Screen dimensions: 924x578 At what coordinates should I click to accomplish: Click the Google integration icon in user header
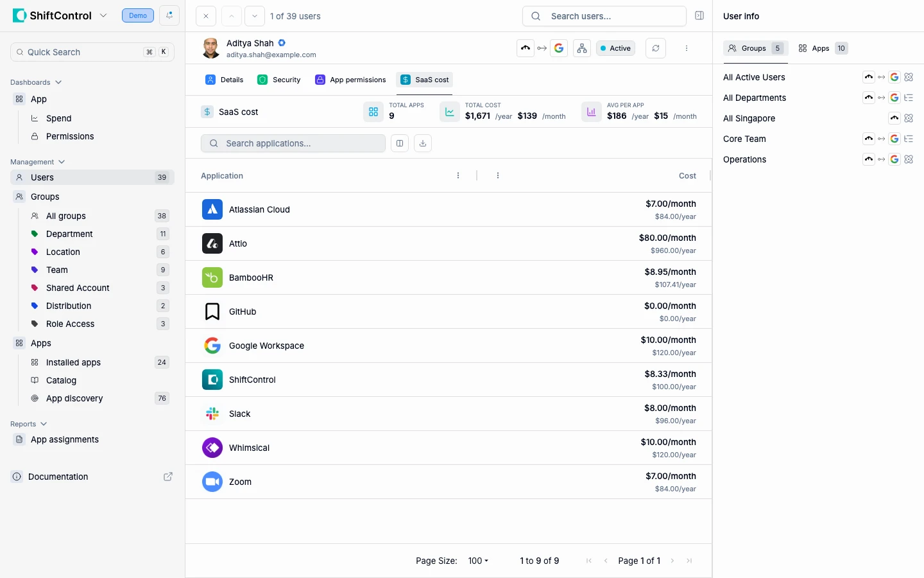coord(559,48)
